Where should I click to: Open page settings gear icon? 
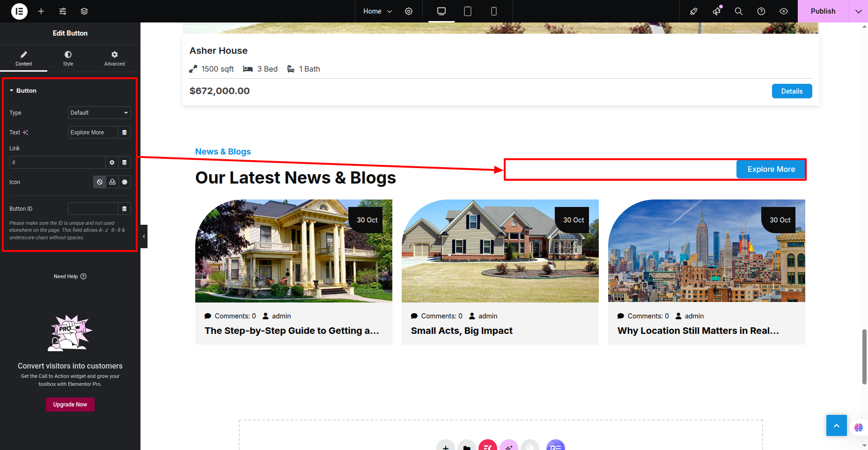pyautogui.click(x=409, y=11)
